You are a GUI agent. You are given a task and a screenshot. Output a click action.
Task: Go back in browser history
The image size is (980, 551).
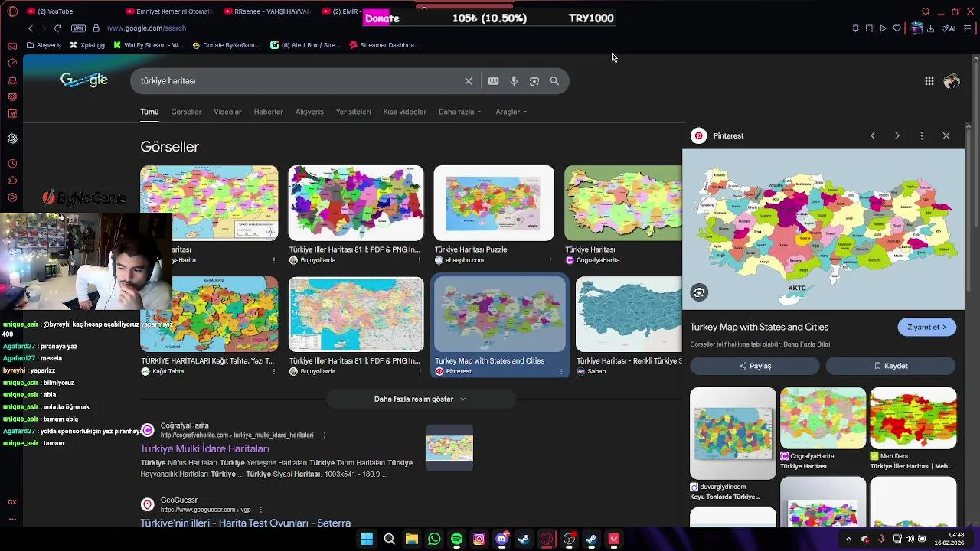point(31,28)
